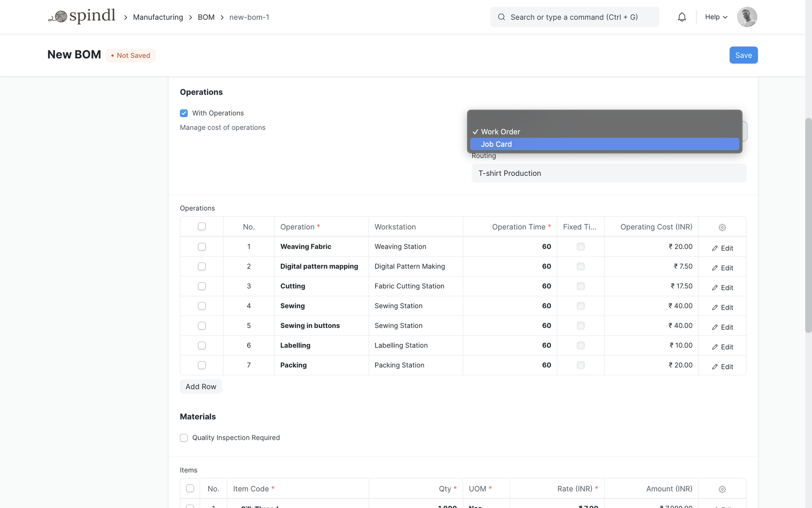Expand the Help dropdown menu
The width and height of the screenshot is (812, 508).
pyautogui.click(x=716, y=17)
